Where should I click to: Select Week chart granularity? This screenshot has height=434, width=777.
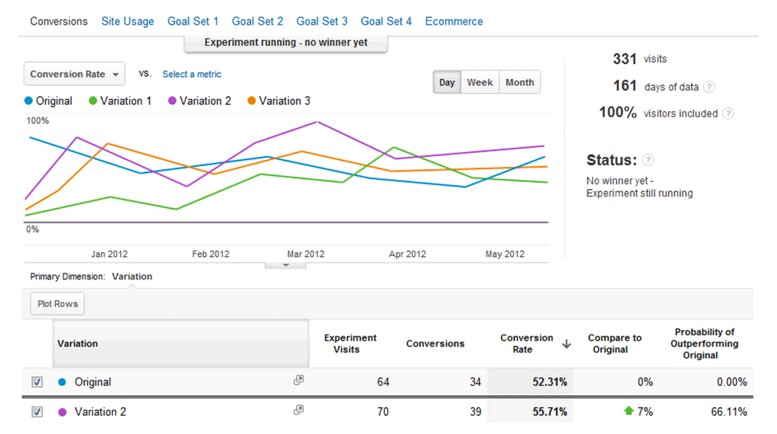480,82
